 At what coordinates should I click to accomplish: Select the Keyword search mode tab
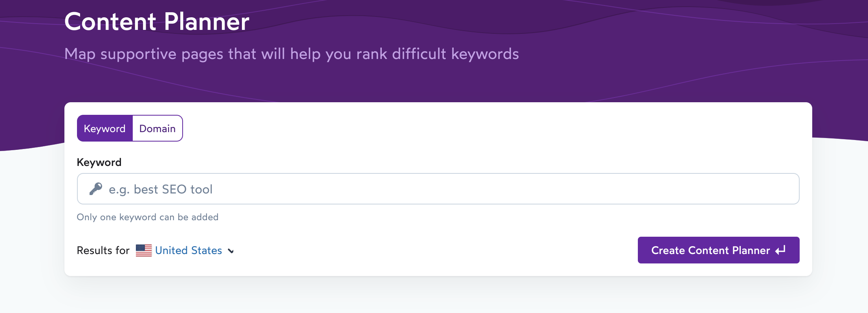click(x=105, y=129)
